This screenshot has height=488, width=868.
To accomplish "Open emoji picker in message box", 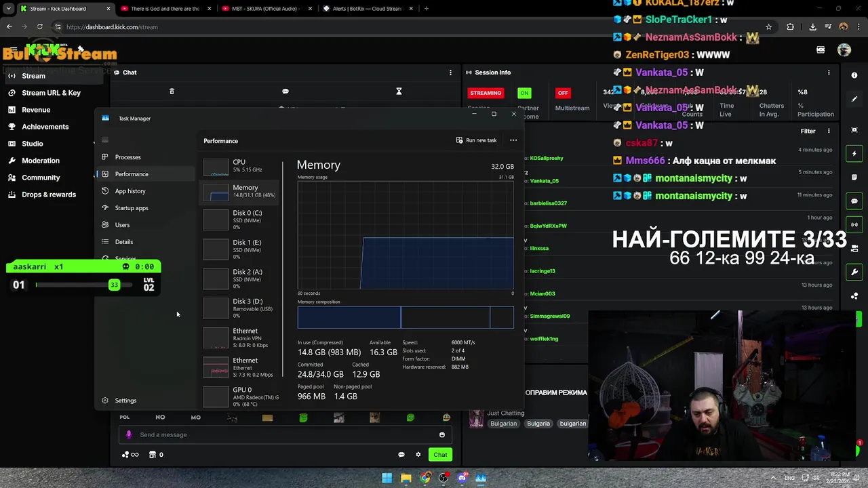I will click(442, 435).
